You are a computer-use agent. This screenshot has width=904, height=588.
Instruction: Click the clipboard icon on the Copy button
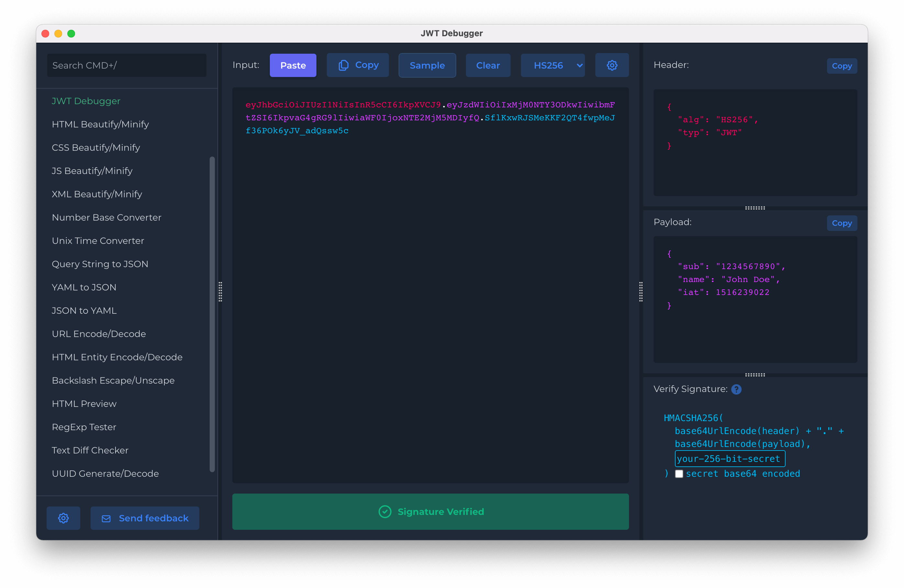(344, 65)
